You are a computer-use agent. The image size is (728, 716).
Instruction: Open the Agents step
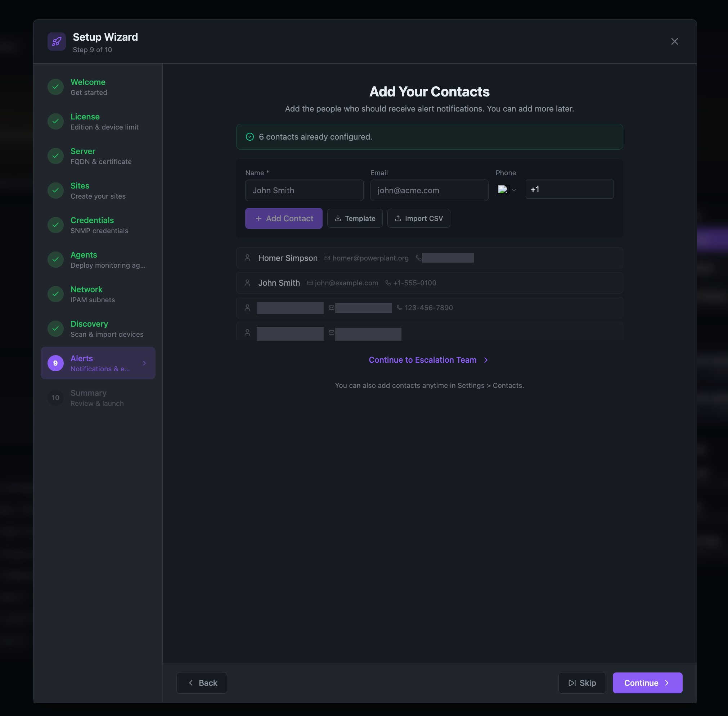tap(98, 259)
